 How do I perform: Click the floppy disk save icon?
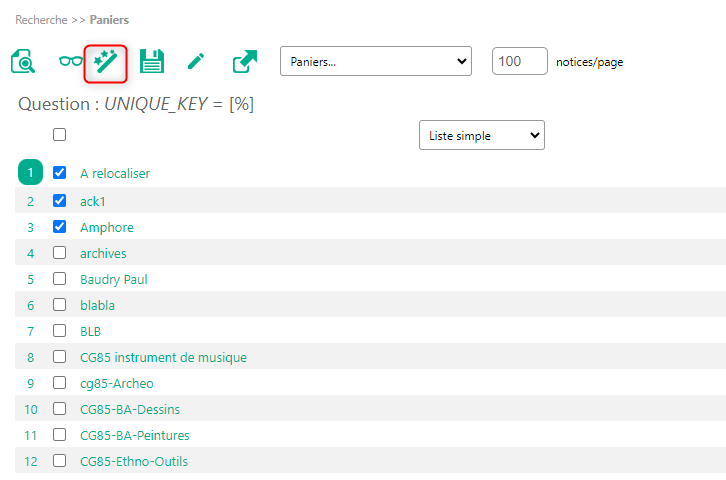[151, 62]
